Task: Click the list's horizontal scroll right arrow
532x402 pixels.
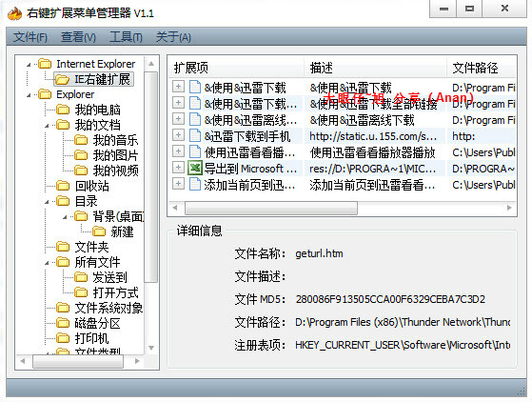Action: click(509, 208)
